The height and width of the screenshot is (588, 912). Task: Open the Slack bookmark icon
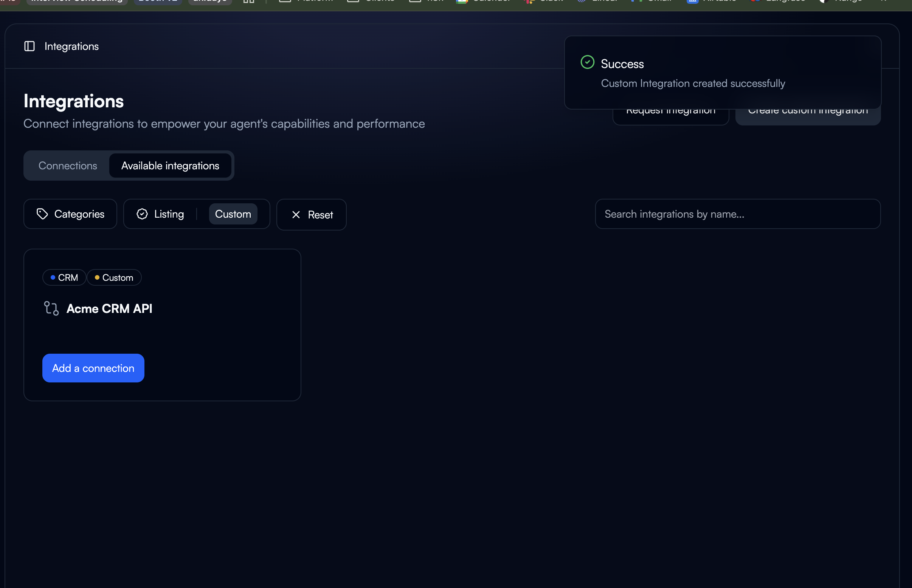click(530, 2)
